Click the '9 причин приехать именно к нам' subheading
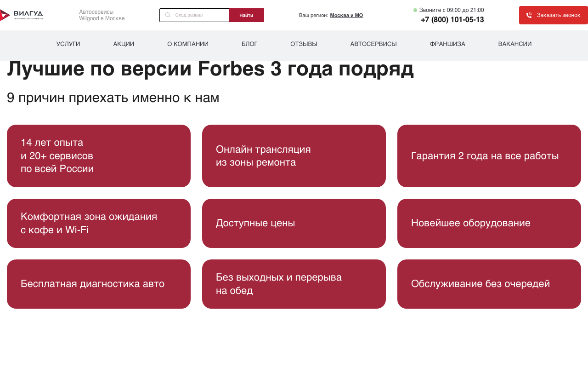This screenshot has width=588, height=368. tap(113, 98)
